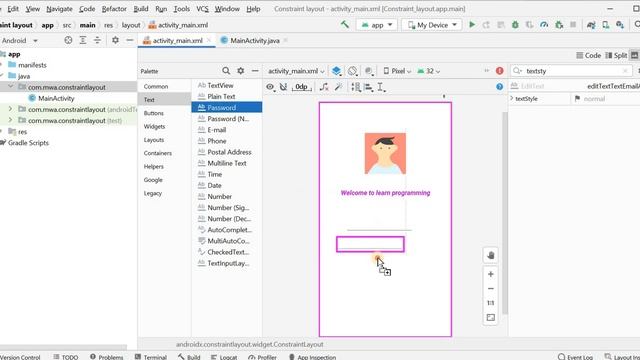Open the Terminal tool window
This screenshot has height=360, width=640.
coord(151,357)
